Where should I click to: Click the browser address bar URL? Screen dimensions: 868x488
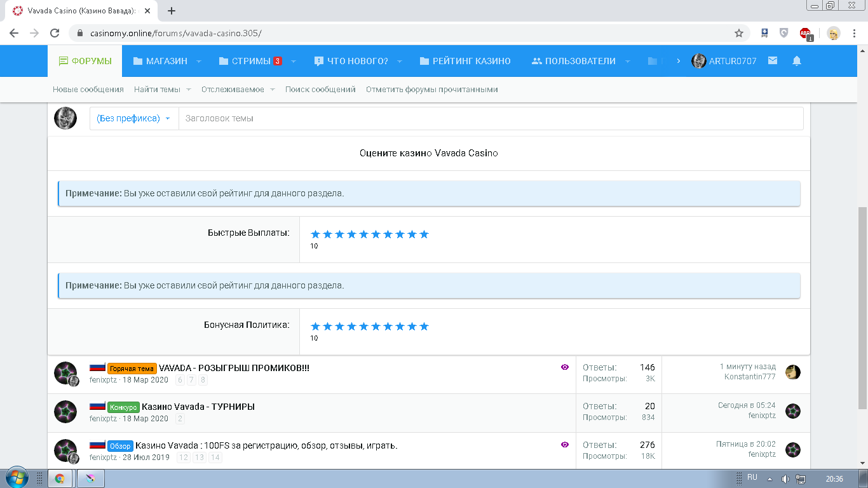(176, 33)
